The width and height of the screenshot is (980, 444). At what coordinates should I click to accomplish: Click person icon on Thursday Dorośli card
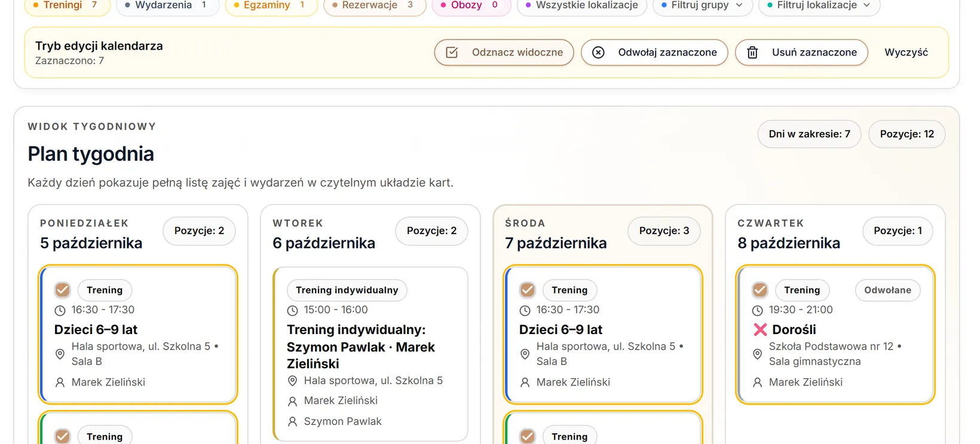[757, 382]
